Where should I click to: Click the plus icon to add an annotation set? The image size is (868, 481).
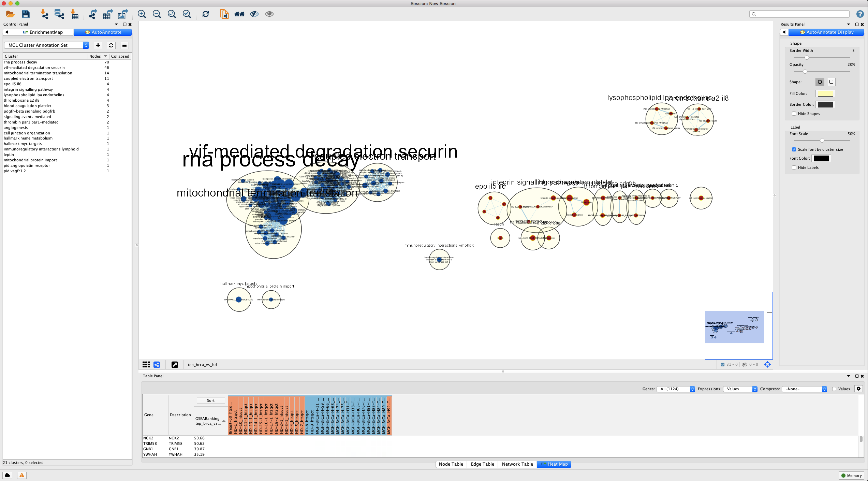pos(98,45)
